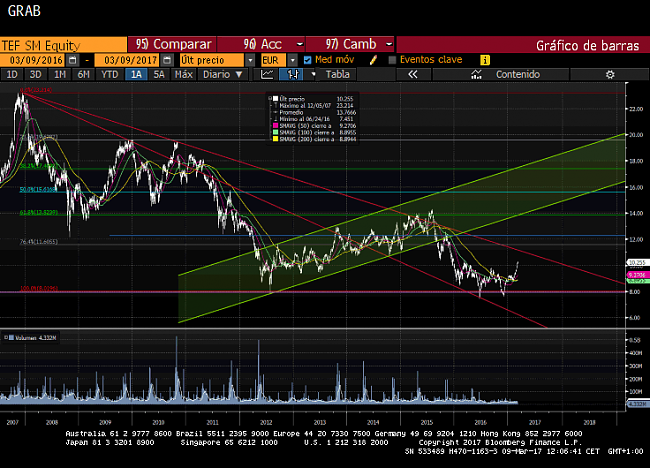The image size is (650, 468).
Task: Click the 100.0% Fibonacci level label
Action: coord(39,288)
